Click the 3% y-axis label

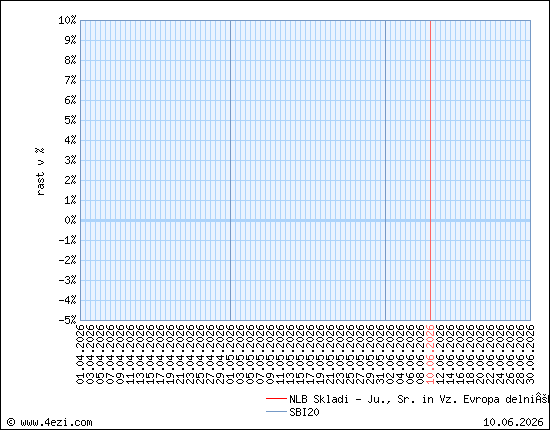70,160
